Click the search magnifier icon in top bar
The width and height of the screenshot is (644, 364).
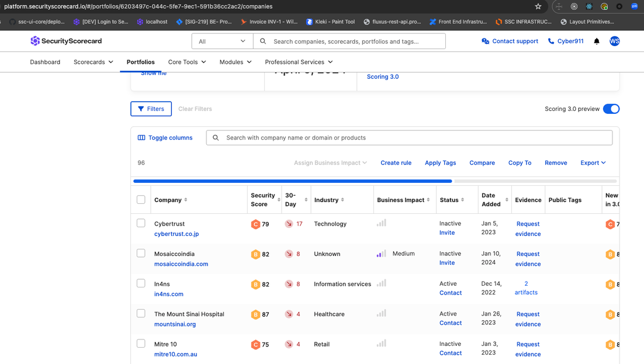(263, 41)
